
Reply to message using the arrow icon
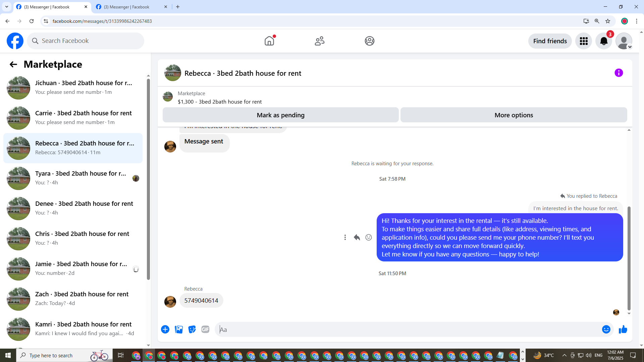click(357, 237)
